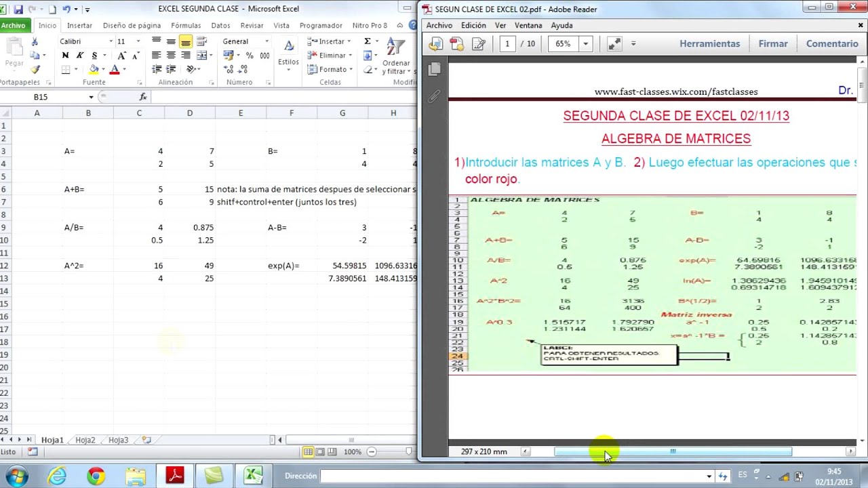Open the Edición menu in Adobe Reader
The height and width of the screenshot is (488, 868).
click(x=473, y=26)
